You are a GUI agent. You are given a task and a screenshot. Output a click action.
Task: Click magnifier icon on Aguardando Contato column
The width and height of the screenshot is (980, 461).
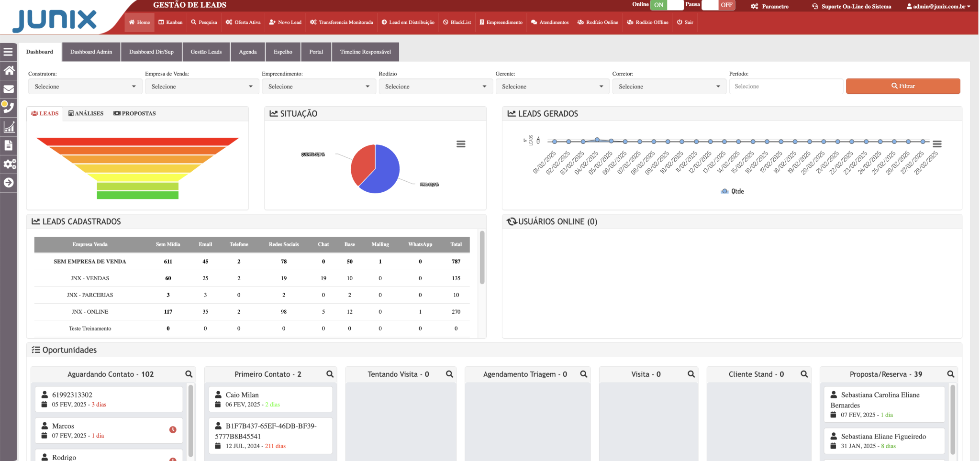(189, 374)
